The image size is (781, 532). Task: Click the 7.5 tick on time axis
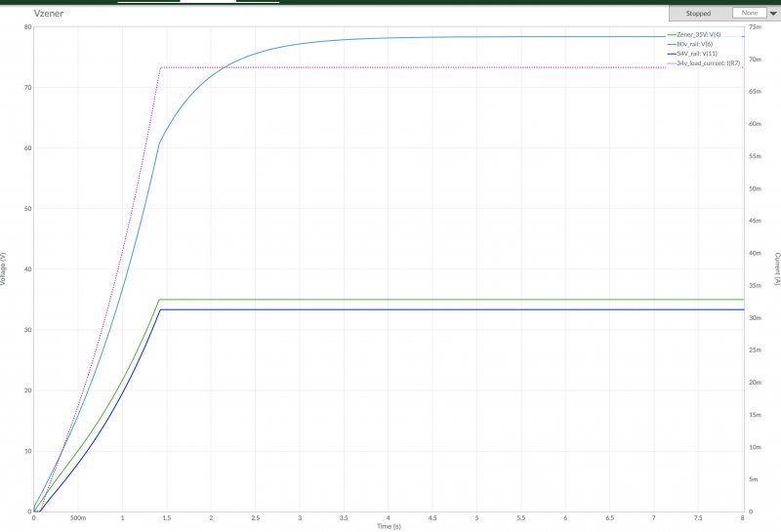point(698,518)
